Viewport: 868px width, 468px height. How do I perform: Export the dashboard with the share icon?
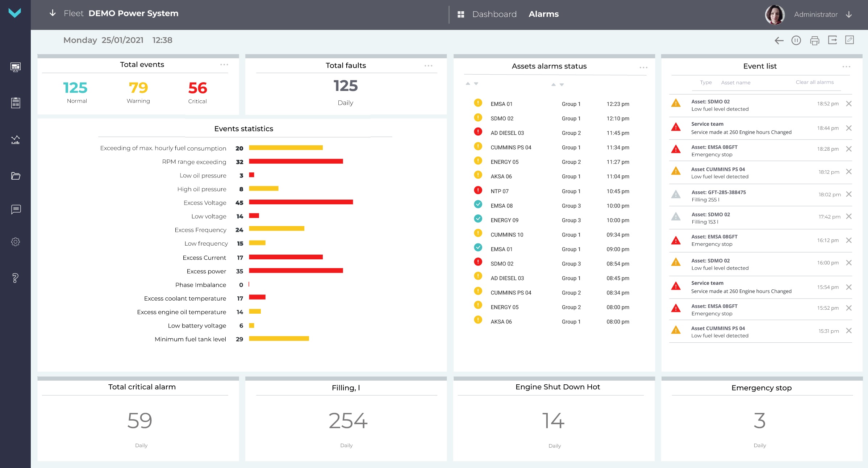tap(833, 40)
